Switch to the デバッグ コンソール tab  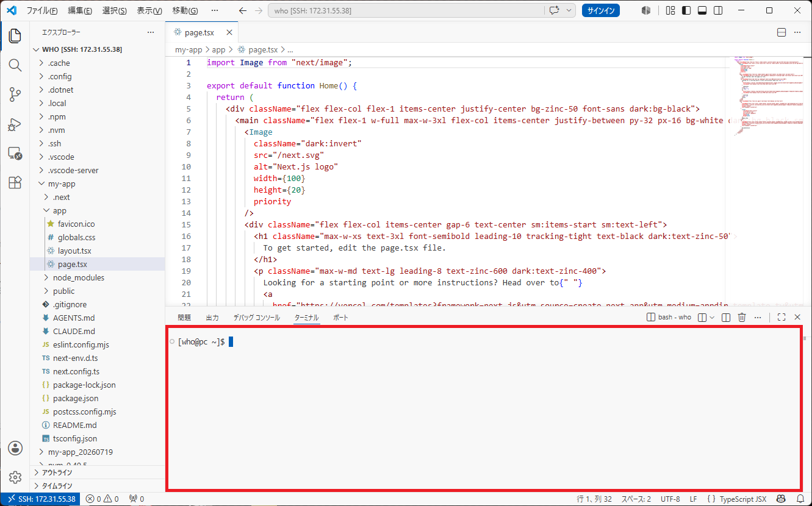click(x=256, y=318)
